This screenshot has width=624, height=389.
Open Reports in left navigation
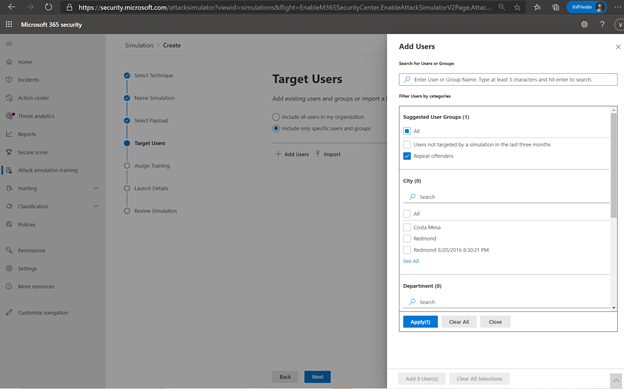coord(27,134)
